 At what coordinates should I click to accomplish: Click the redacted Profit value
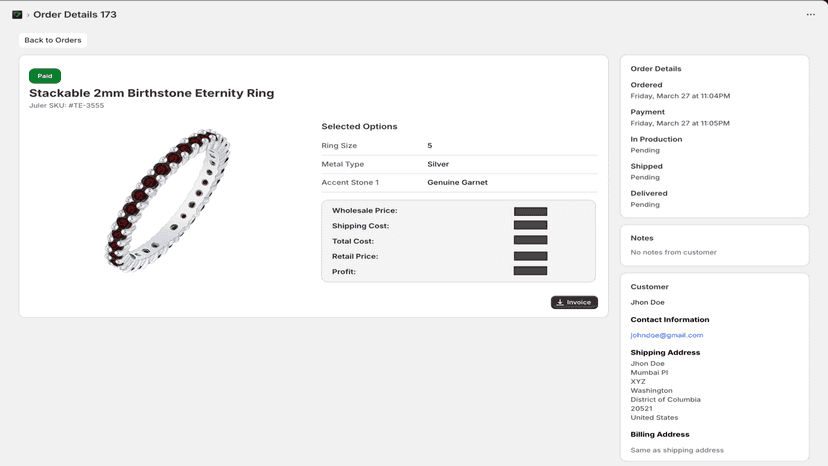(x=531, y=271)
